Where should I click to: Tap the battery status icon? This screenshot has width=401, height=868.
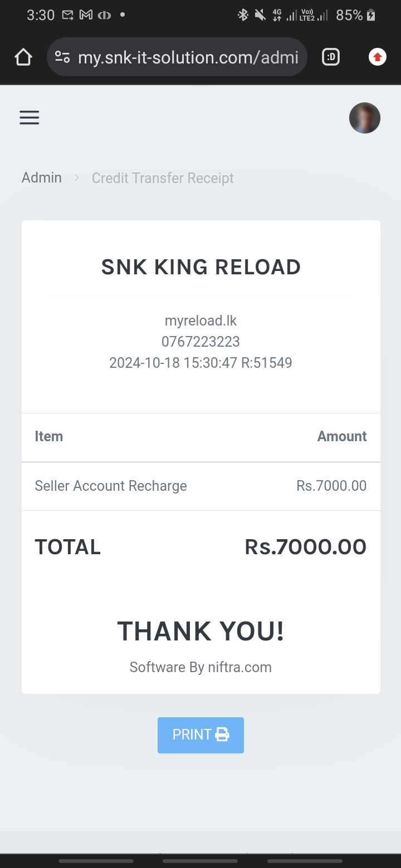point(371,16)
